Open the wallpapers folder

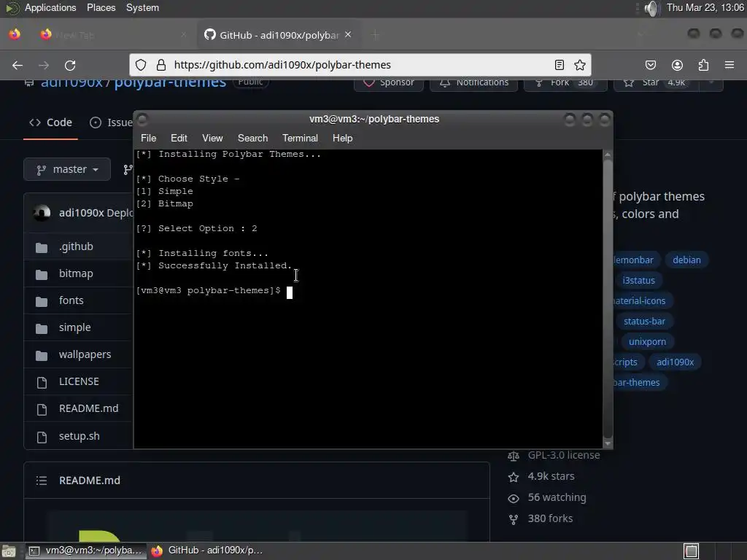point(85,355)
